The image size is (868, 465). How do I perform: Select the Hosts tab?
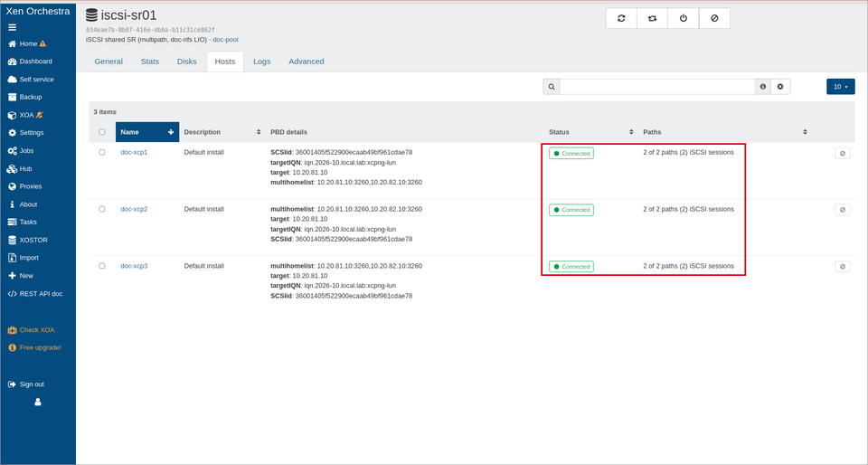pos(225,62)
